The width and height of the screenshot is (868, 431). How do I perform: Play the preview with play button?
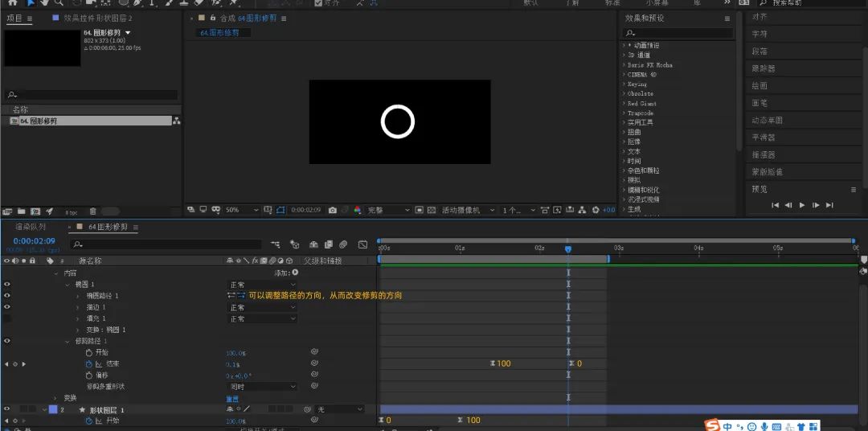click(802, 205)
